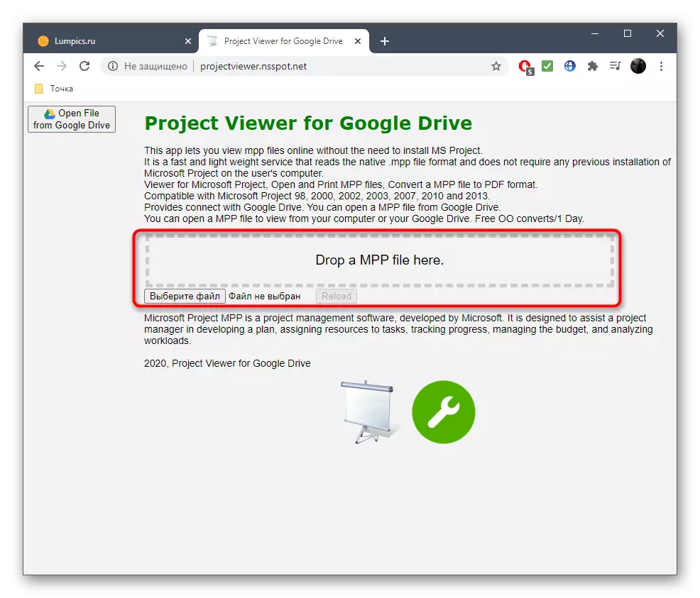Viewport: 700px width, 598px height.
Task: Close the browser window
Action: tap(660, 33)
